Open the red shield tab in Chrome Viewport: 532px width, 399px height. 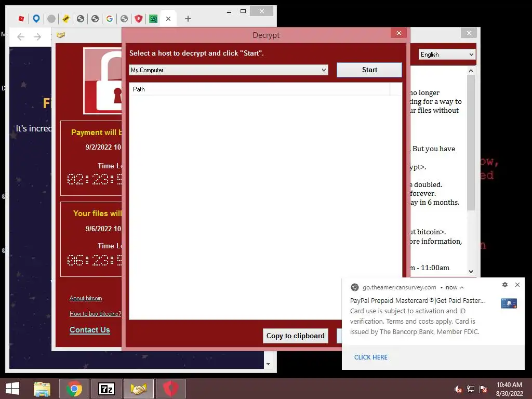click(x=138, y=19)
